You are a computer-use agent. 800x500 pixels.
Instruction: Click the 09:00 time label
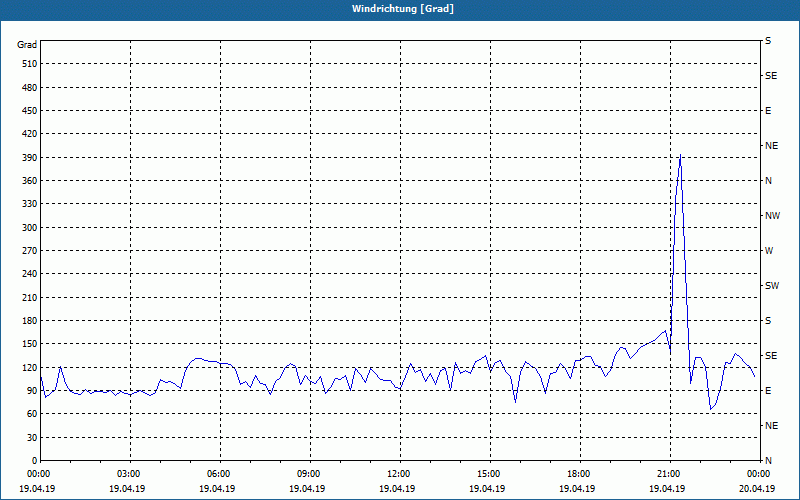(310, 474)
